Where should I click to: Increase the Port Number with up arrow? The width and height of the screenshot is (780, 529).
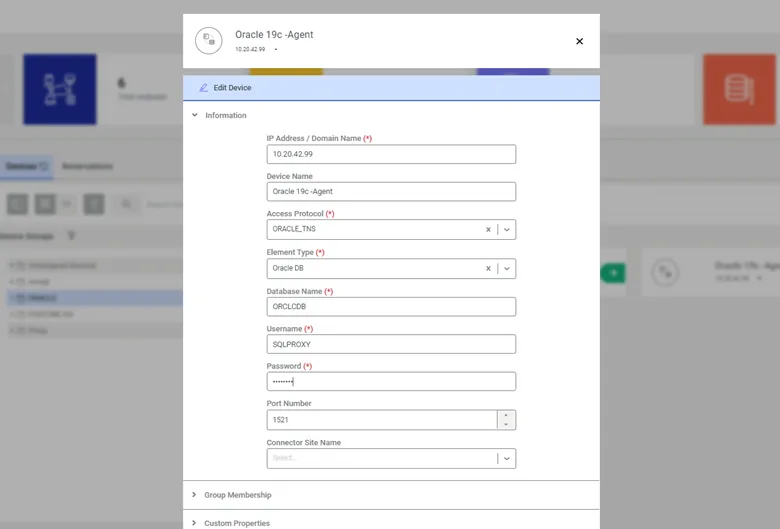click(x=506, y=415)
